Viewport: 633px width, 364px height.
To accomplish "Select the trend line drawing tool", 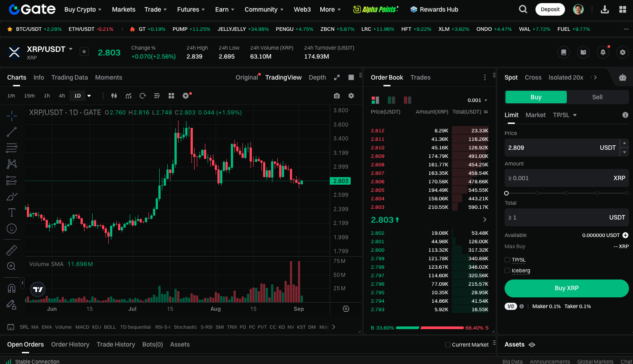I will [12, 132].
